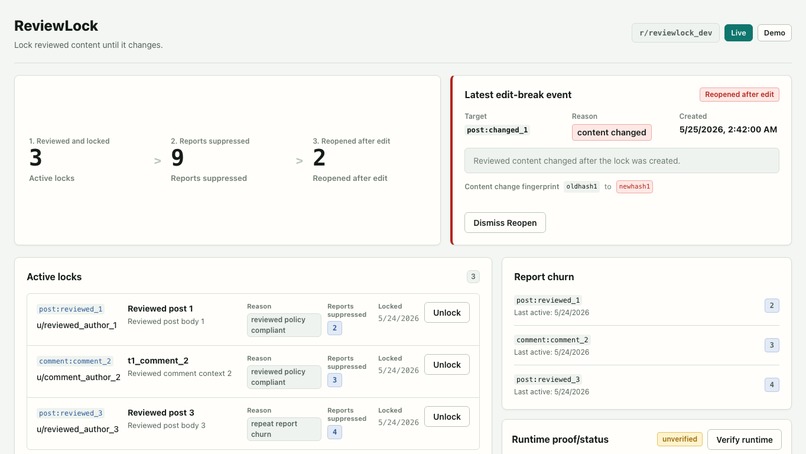Click the ReviewLock app title
Screen dimensions: 806x454
coord(56,26)
